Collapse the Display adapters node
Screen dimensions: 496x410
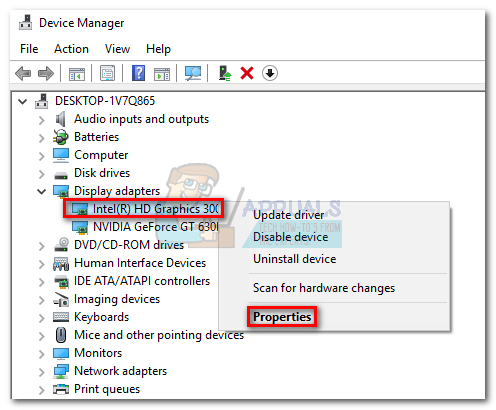click(x=41, y=191)
